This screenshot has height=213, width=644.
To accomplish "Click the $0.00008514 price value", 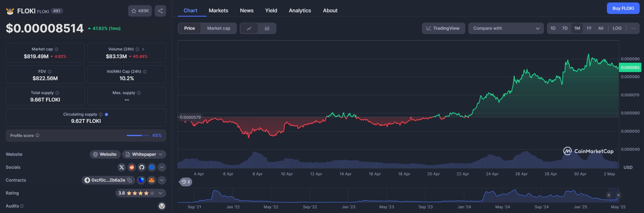I will [45, 28].
